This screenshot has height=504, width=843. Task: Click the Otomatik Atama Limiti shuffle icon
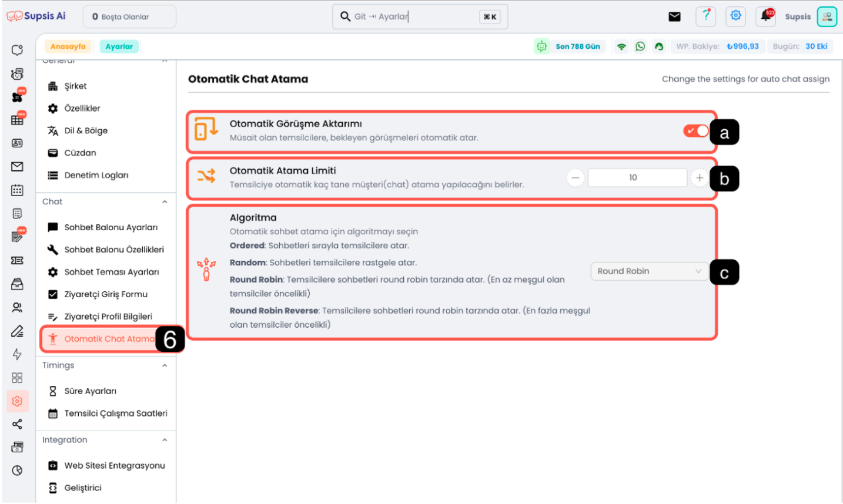[x=206, y=176]
